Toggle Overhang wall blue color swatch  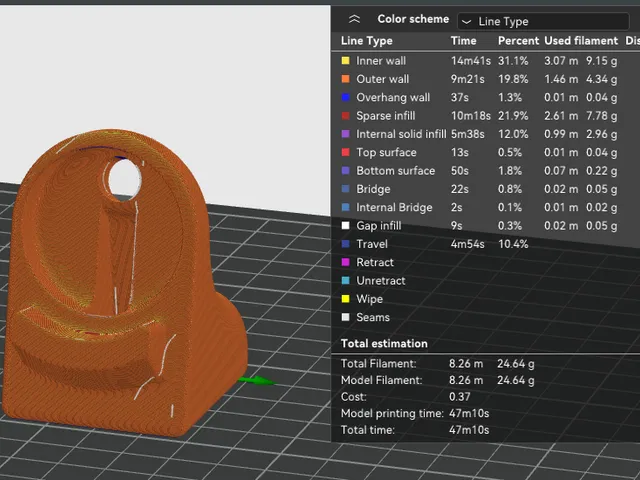345,98
